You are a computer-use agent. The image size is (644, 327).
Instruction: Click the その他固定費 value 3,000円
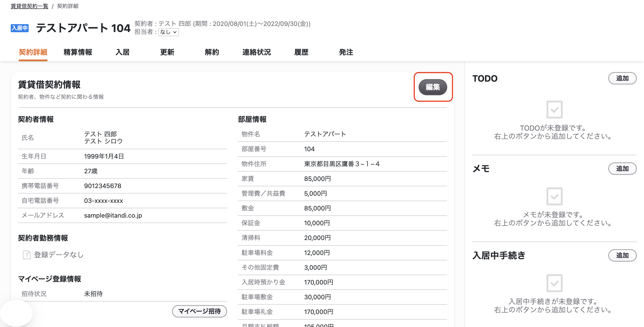point(316,268)
